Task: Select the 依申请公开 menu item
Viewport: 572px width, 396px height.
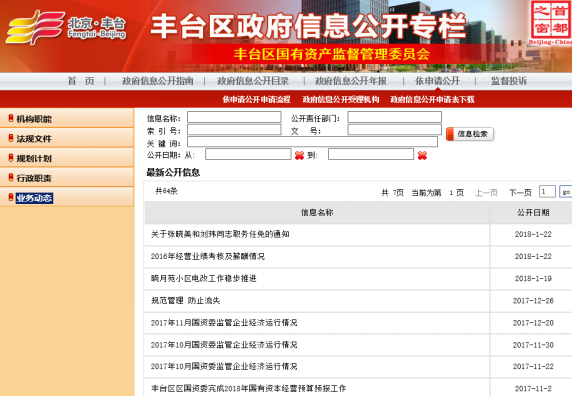Action: pyautogui.click(x=438, y=81)
